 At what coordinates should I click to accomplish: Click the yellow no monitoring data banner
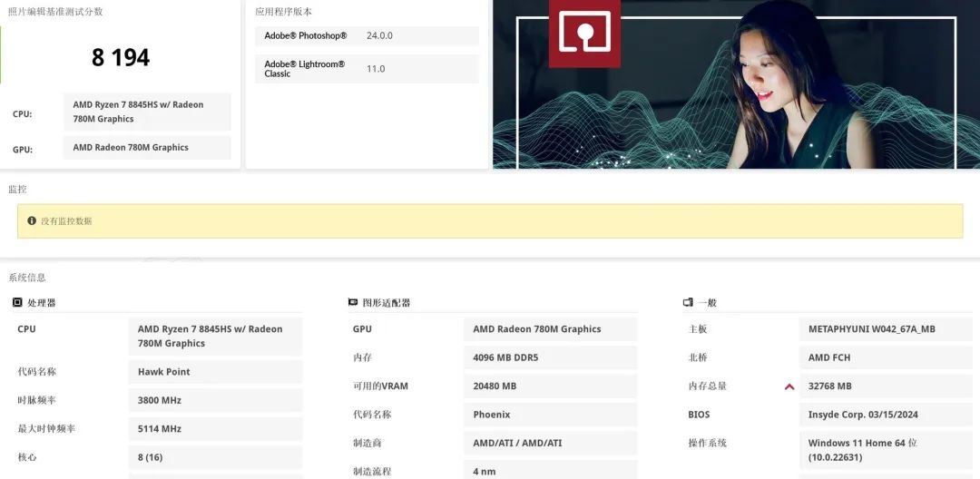pos(490,221)
